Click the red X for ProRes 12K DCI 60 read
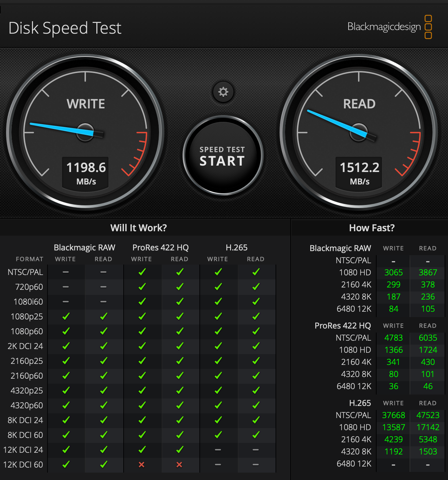Viewport: 448px width, 480px height. click(x=179, y=465)
